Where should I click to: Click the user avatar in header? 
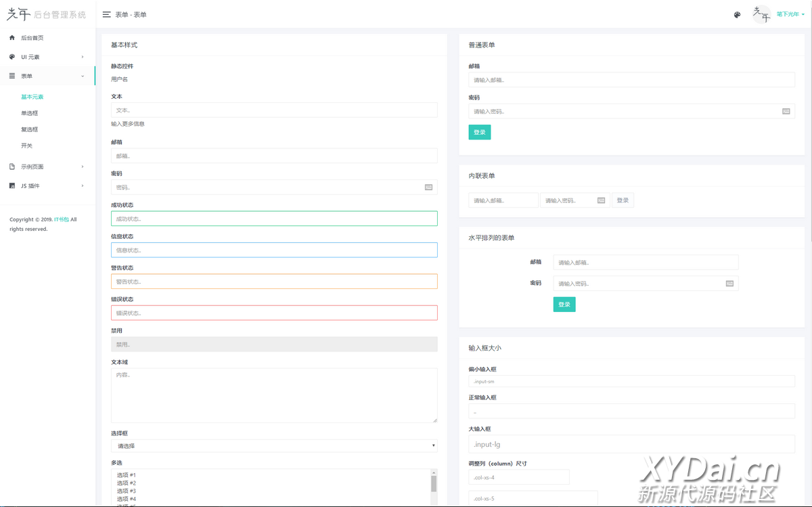coord(762,14)
